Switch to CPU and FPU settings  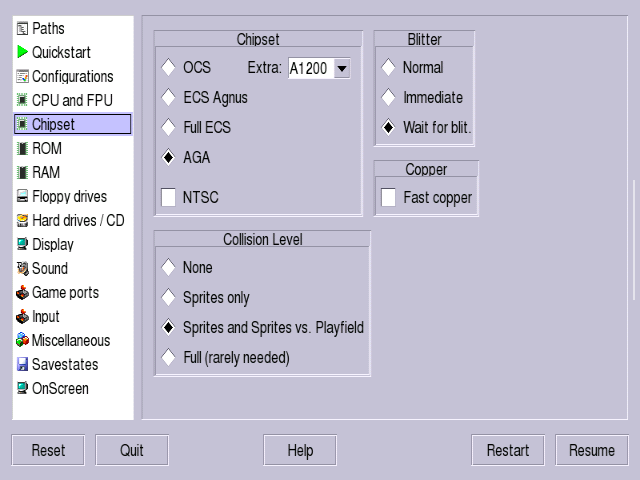pyautogui.click(x=73, y=100)
